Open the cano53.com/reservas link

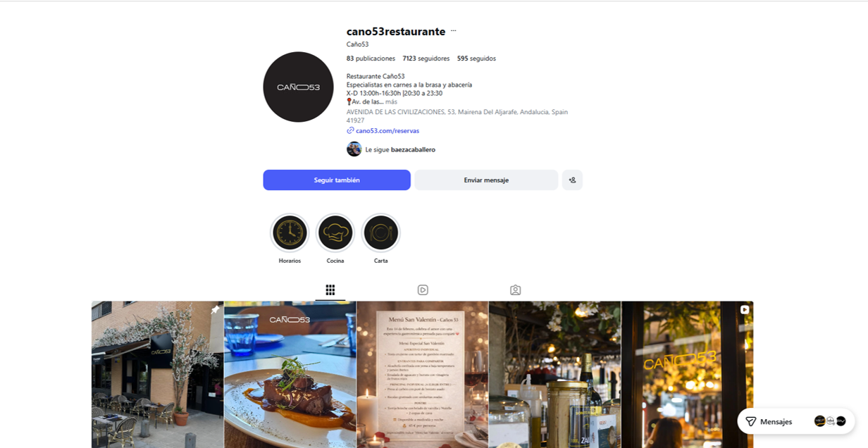click(387, 131)
